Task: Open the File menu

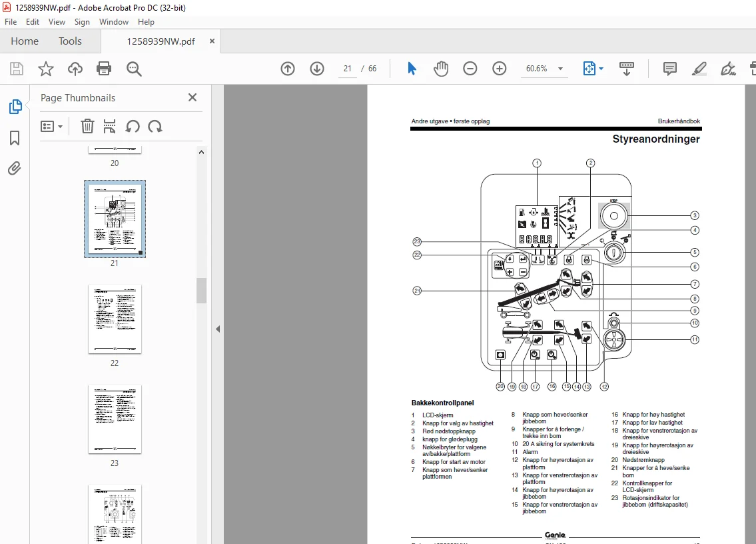Action: click(11, 22)
